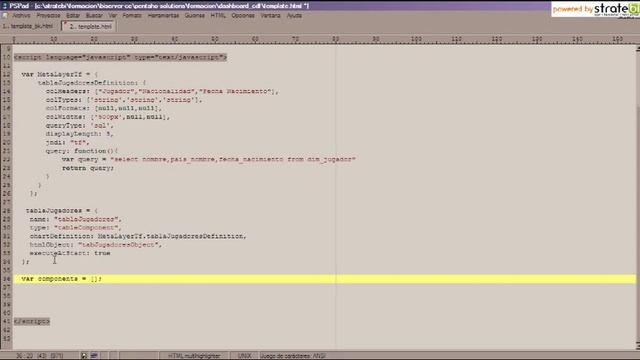The width and height of the screenshot is (640, 360).
Task: Click the select nombre SQL string
Action: (x=233, y=160)
